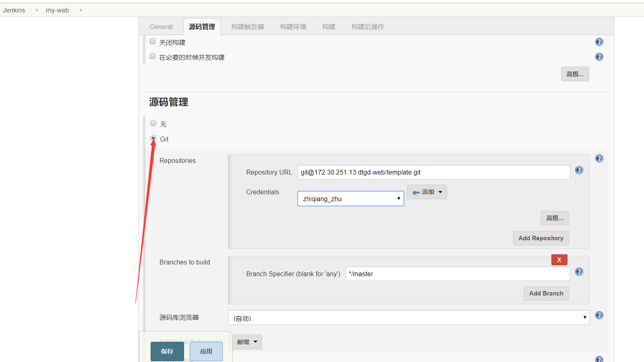This screenshot has width=644, height=362.
Task: Focus the Repository URL input field
Action: tap(434, 172)
